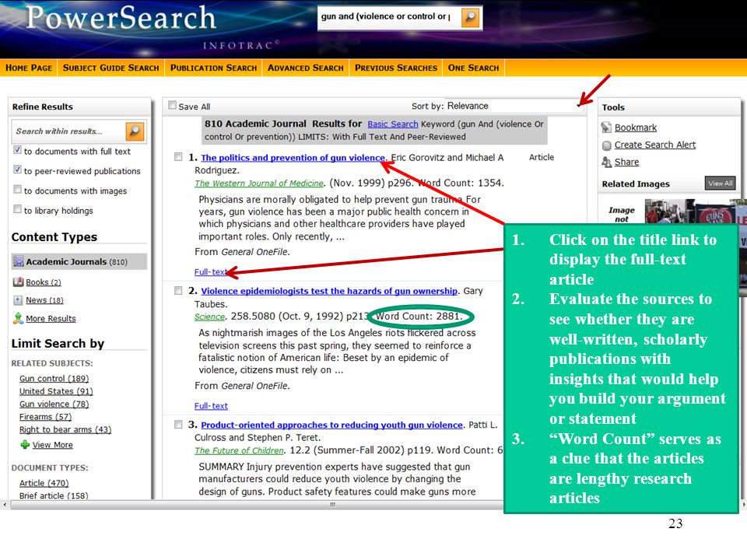
Task: Select News (18) content type
Action: click(x=44, y=300)
